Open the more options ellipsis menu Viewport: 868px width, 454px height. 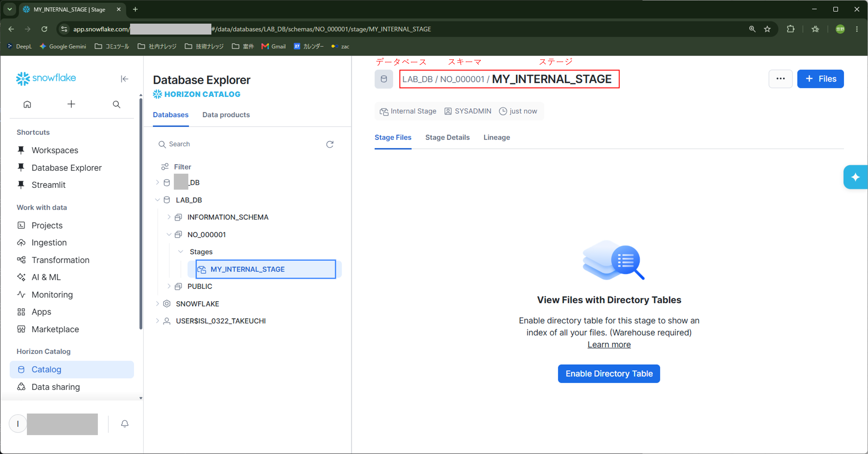780,79
